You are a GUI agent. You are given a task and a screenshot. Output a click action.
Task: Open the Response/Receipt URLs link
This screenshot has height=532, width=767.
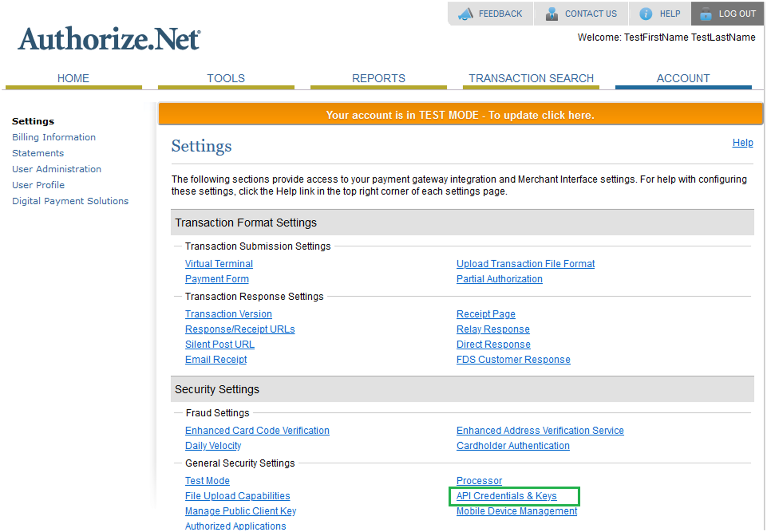[x=240, y=329]
